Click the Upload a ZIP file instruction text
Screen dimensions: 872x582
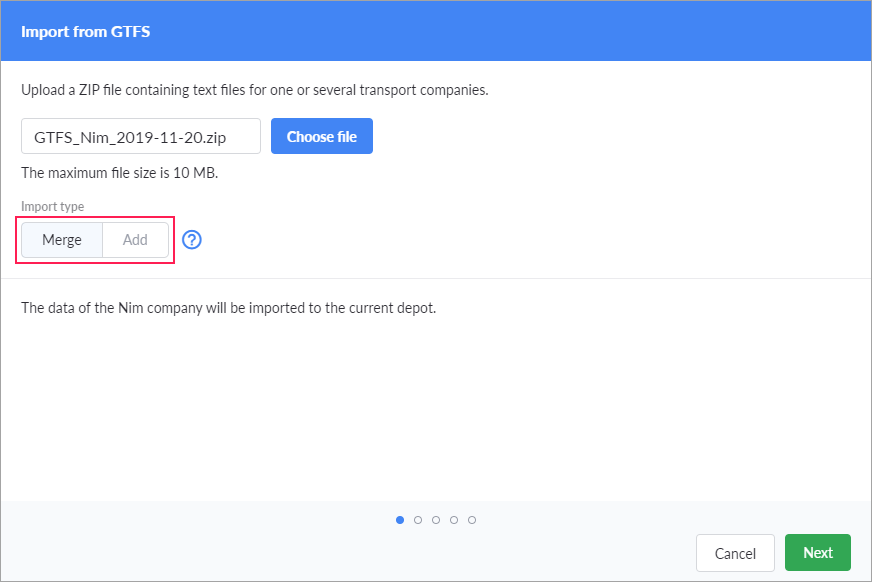click(x=254, y=90)
